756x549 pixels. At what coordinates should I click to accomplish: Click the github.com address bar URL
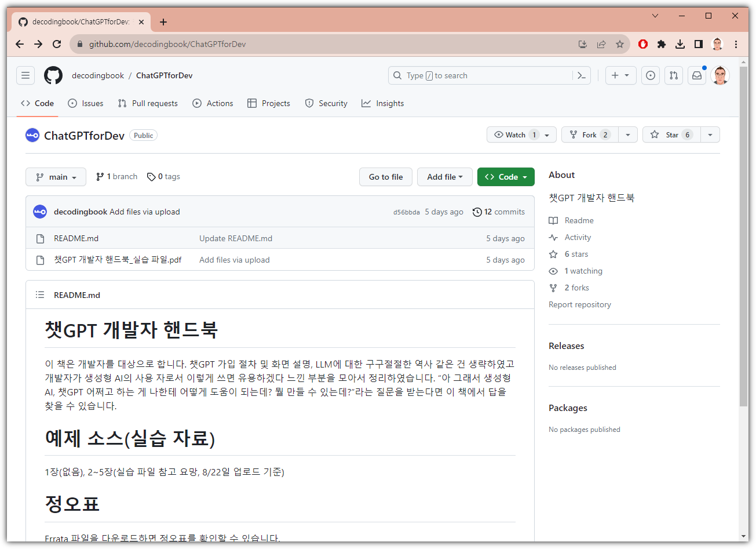[x=167, y=44]
